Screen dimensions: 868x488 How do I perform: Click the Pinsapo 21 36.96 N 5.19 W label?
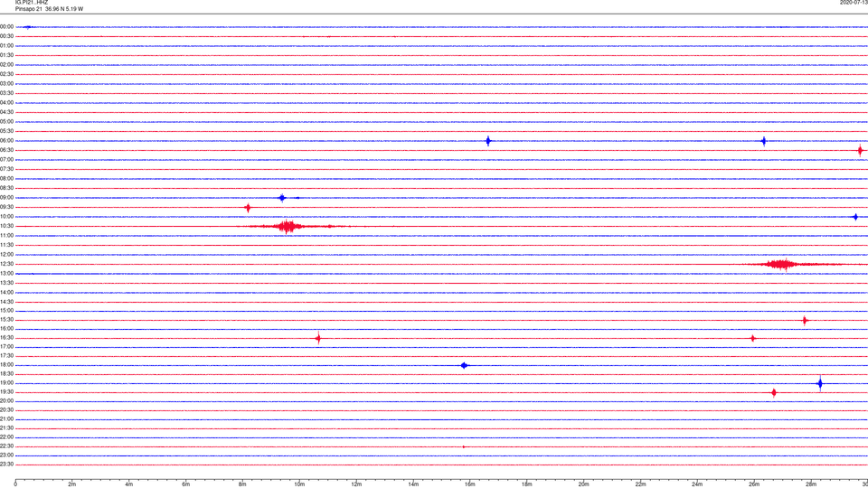[x=49, y=9]
